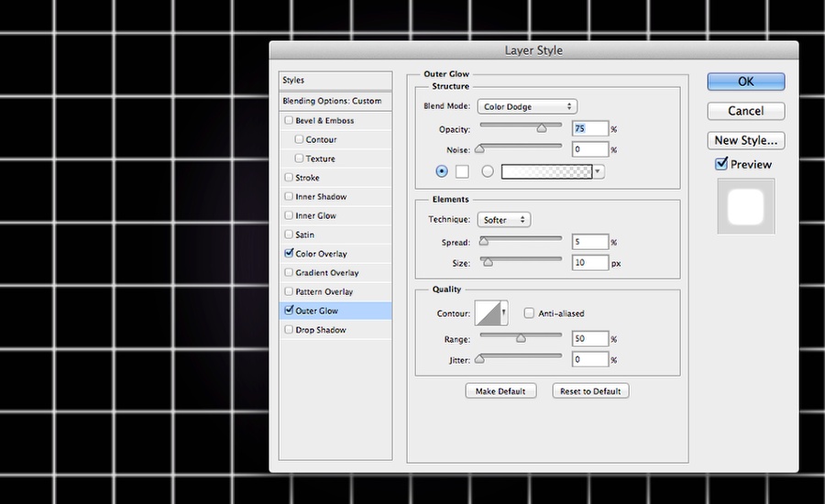The height and width of the screenshot is (504, 825).
Task: Open the Blend Mode Color Dodge dropdown
Action: click(x=527, y=106)
